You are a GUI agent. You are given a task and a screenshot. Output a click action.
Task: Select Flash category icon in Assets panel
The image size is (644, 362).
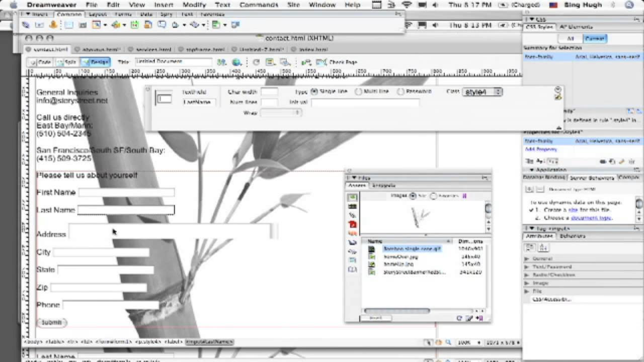(353, 225)
